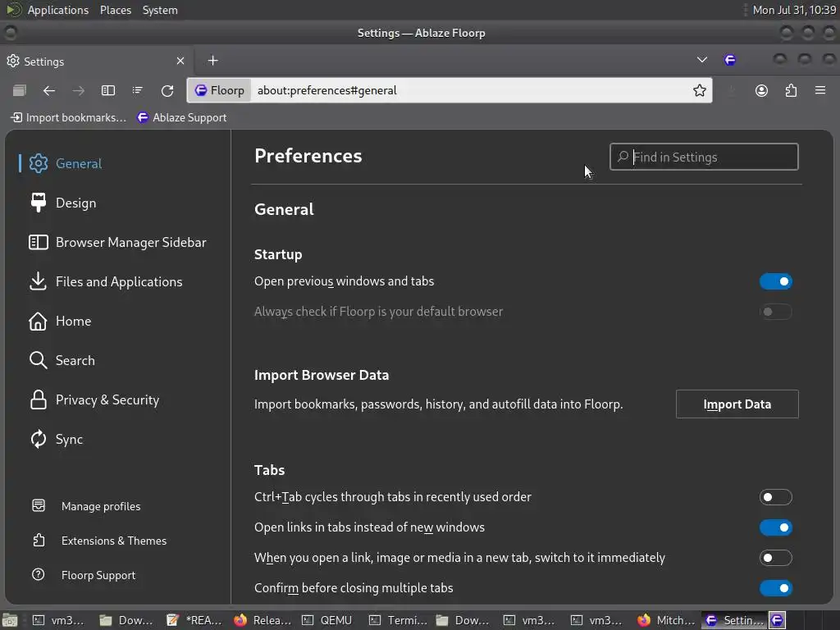Expand the list all tabs chevron
This screenshot has height=630, width=840.
702,60
